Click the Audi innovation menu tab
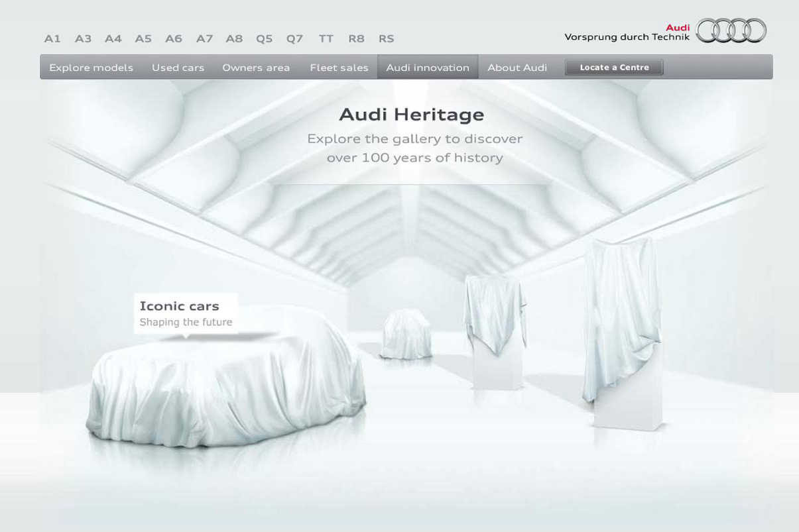Screen dimensions: 799x532 428,68
